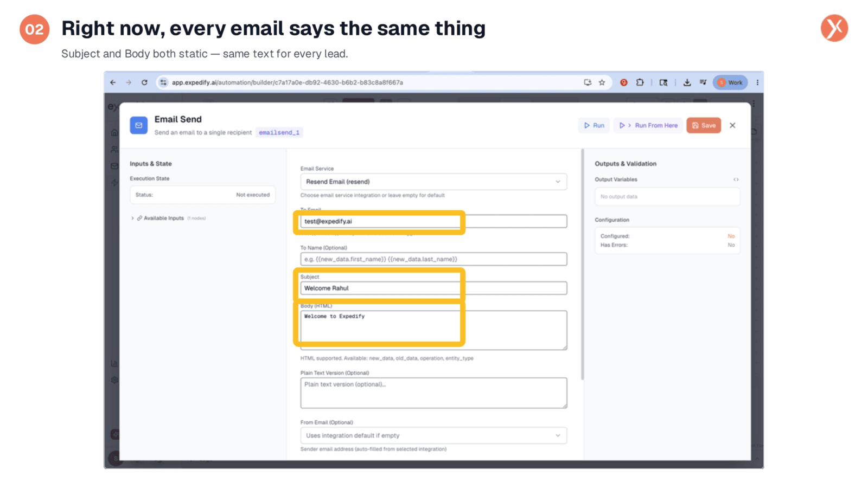868x488 pixels.
Task: Click the form panel vertical scrollbar
Action: point(583,265)
